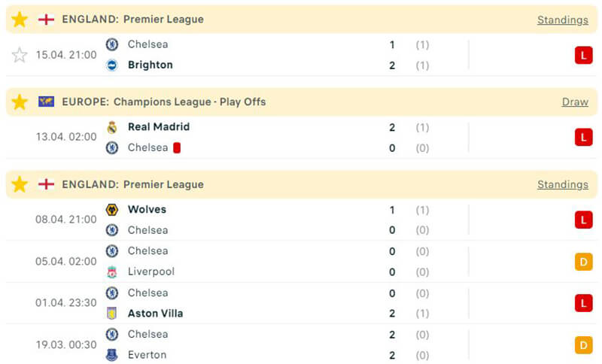Select the Aston Villa team name
This screenshot has width=602, height=364.
155,313
